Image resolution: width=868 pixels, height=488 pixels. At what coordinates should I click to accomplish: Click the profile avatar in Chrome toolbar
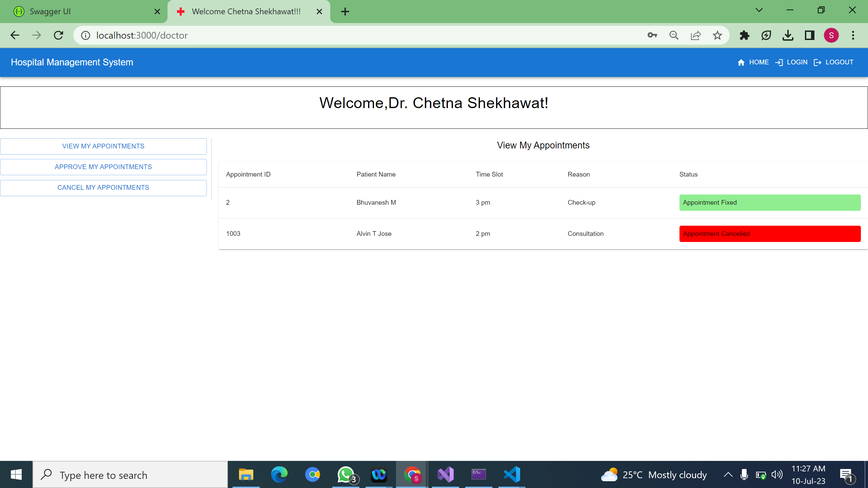pyautogui.click(x=831, y=35)
